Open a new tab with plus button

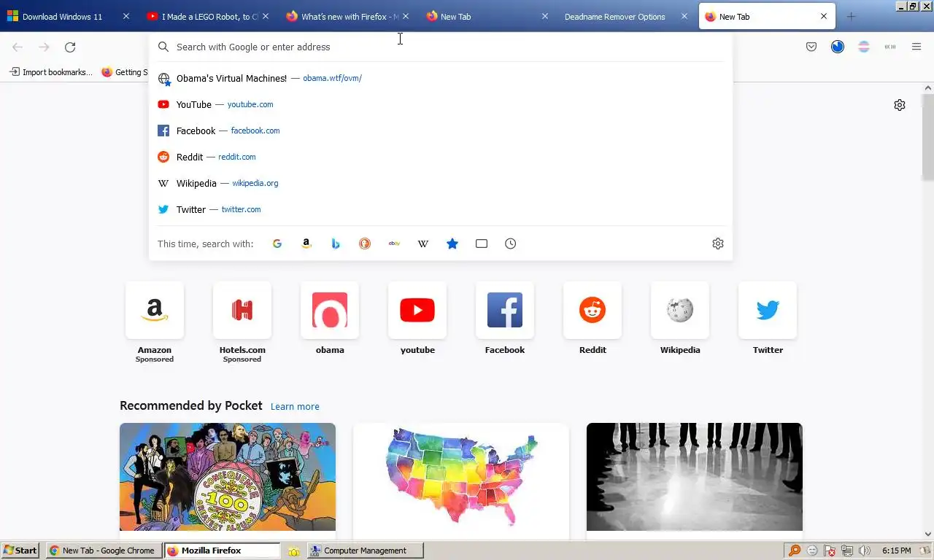pyautogui.click(x=851, y=16)
